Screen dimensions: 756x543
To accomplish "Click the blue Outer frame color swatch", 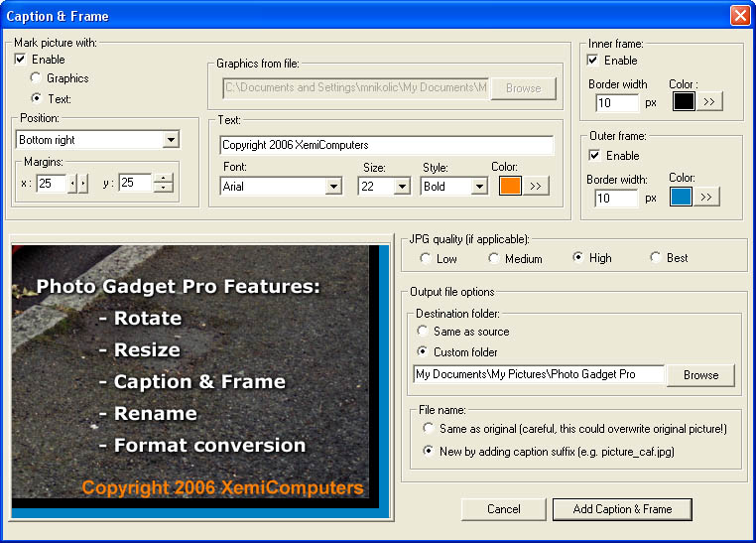I will tap(681, 197).
